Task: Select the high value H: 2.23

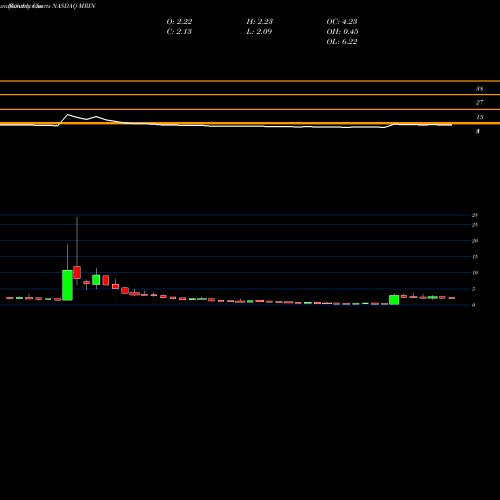Action: 260,22
